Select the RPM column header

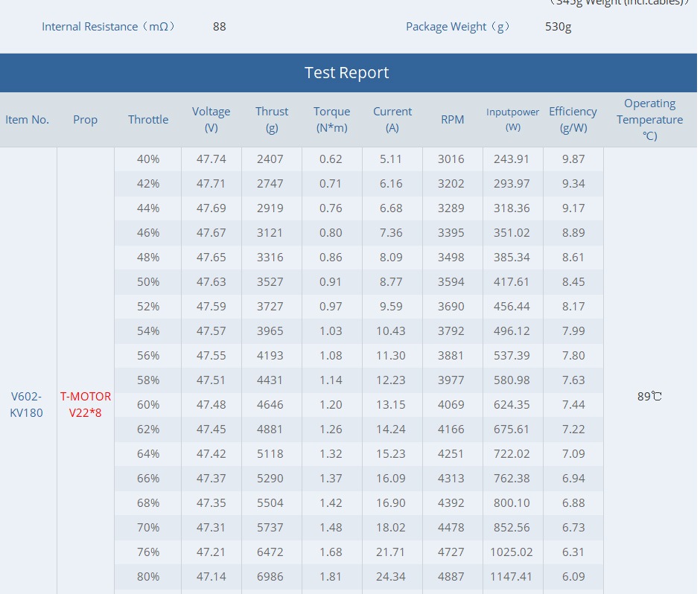tap(453, 120)
